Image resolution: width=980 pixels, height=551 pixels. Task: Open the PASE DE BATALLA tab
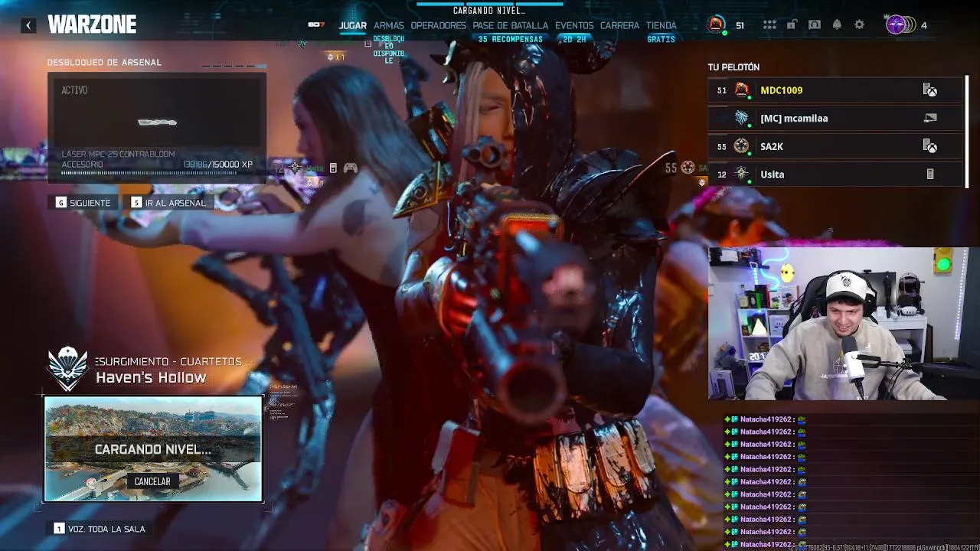click(510, 25)
